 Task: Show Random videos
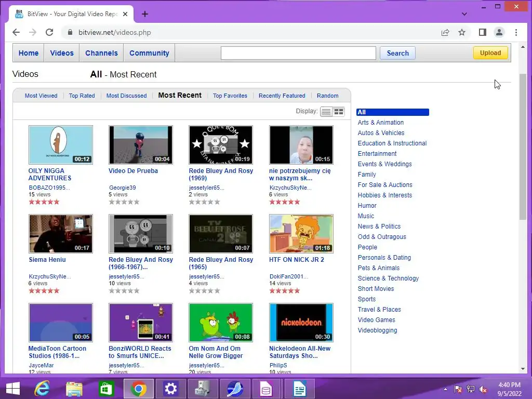click(x=327, y=96)
